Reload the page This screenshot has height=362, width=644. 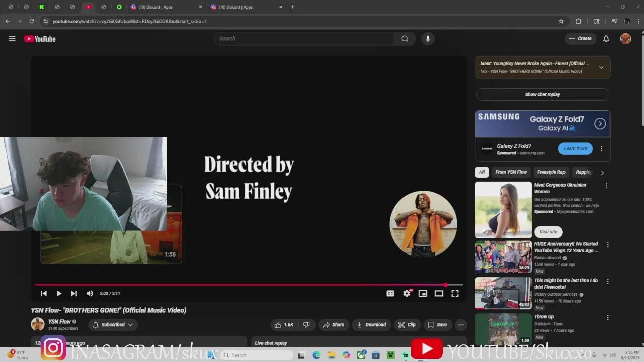32,21
